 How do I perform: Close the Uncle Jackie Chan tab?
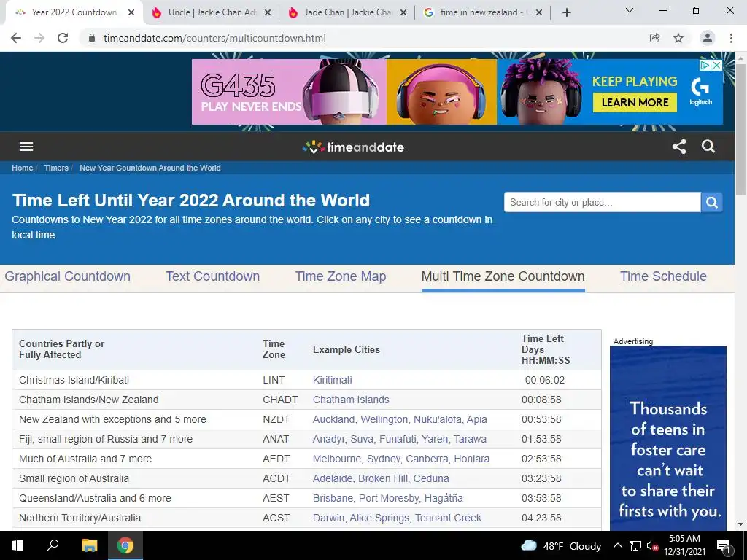268,12
